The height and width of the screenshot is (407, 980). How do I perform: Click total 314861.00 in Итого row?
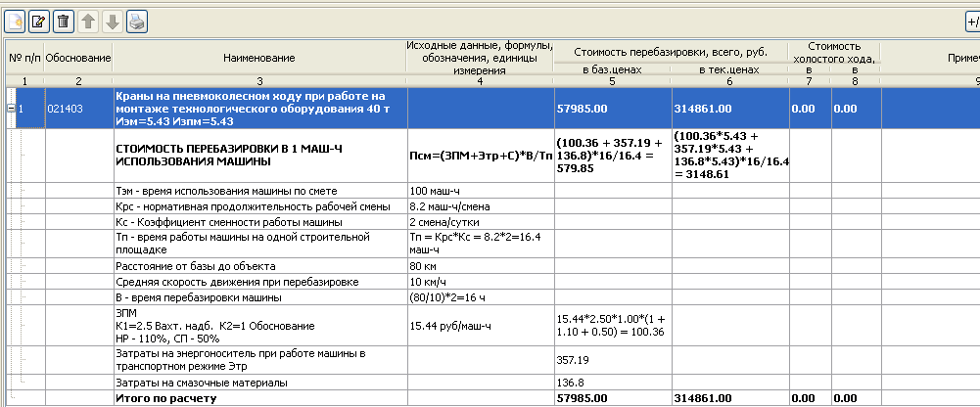[730, 398]
